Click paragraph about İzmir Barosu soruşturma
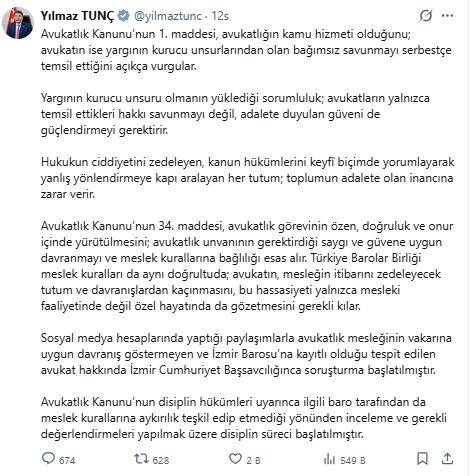 [x=246, y=354]
